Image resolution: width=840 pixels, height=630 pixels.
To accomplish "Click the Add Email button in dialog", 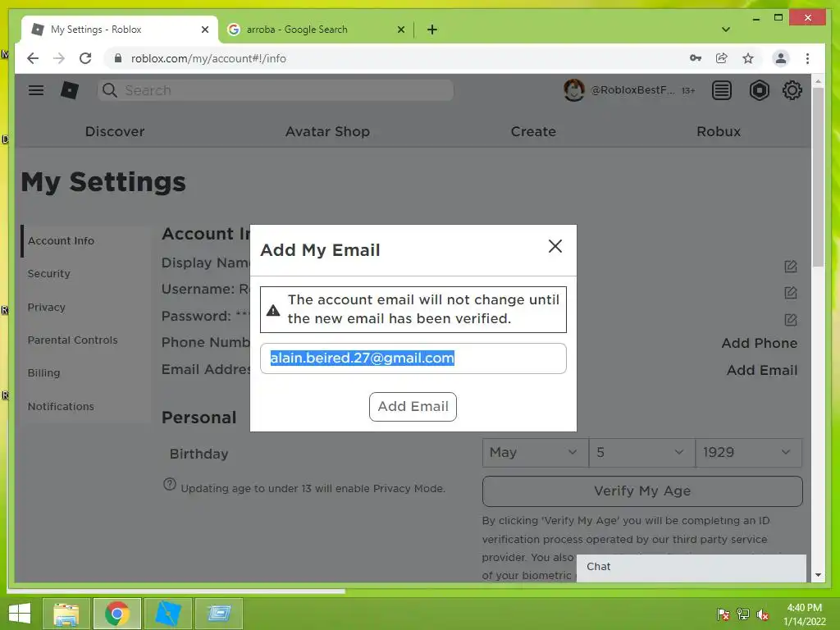I will point(413,407).
